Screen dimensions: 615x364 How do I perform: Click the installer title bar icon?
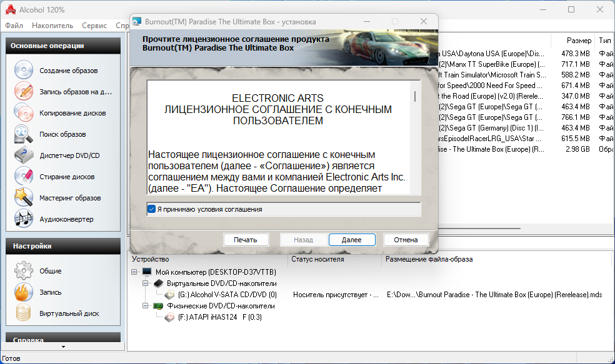tap(136, 22)
